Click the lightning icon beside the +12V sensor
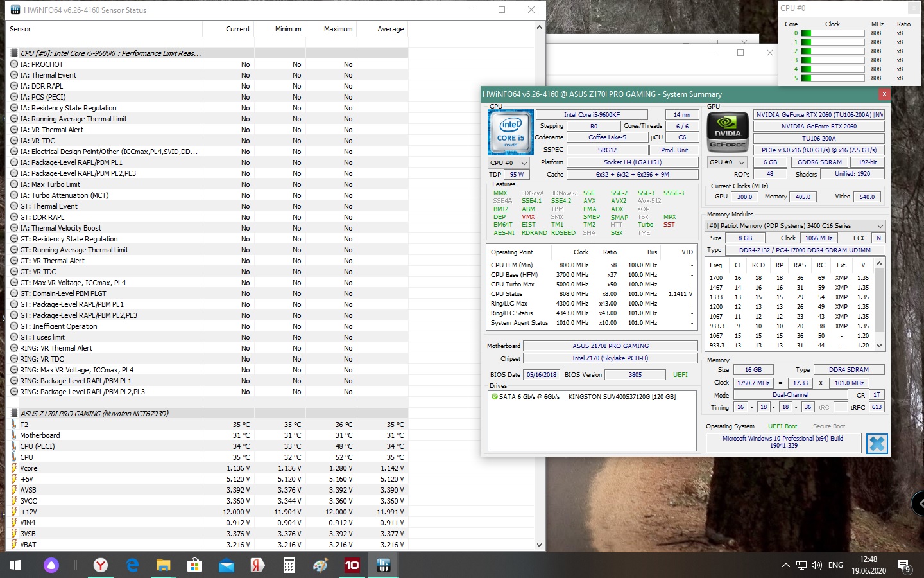The height and width of the screenshot is (578, 924). tap(14, 512)
